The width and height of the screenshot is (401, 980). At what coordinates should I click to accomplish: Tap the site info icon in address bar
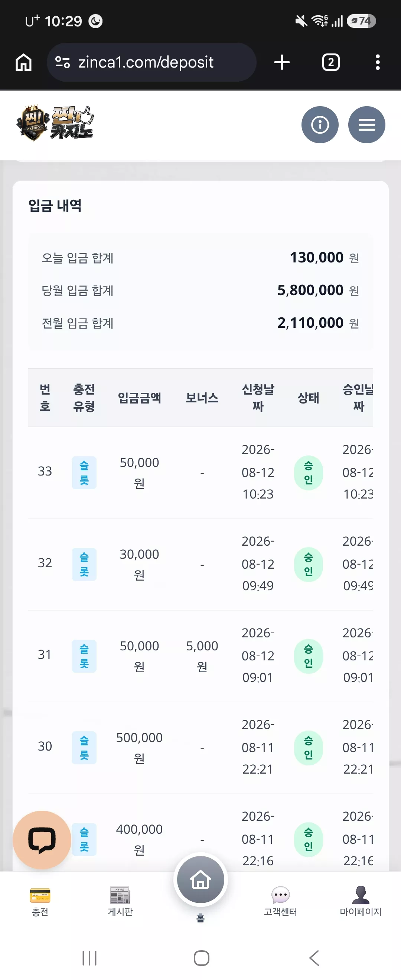tap(62, 62)
